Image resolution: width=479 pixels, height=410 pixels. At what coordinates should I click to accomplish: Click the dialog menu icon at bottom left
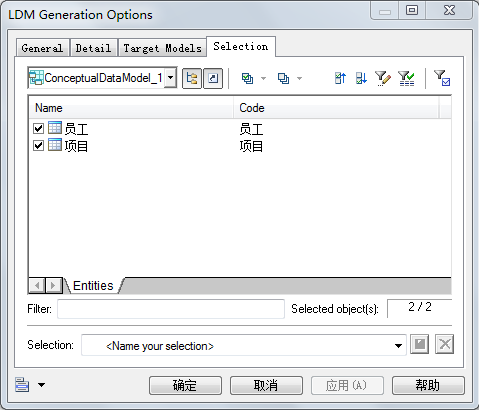pos(22,385)
